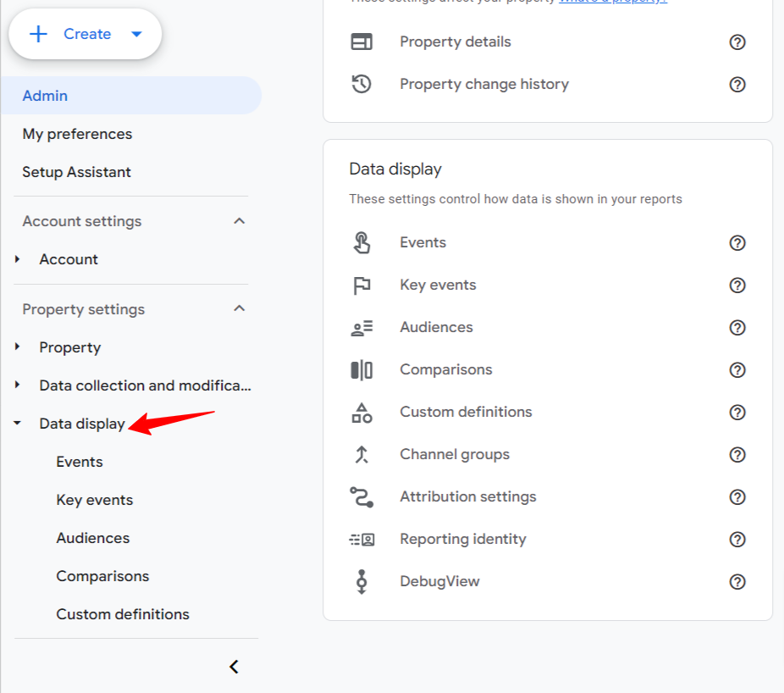
Task: Select Audiences in the sidebar
Action: coord(93,538)
